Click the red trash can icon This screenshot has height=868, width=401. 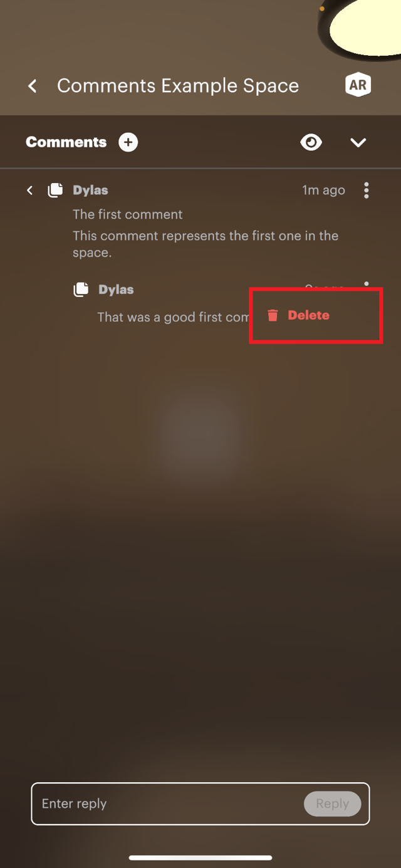[273, 315]
